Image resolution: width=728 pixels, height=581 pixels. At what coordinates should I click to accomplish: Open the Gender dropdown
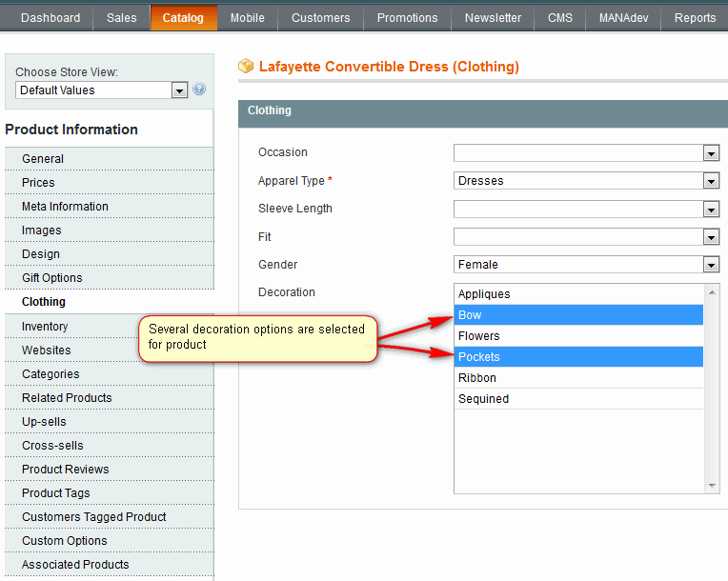(x=585, y=265)
